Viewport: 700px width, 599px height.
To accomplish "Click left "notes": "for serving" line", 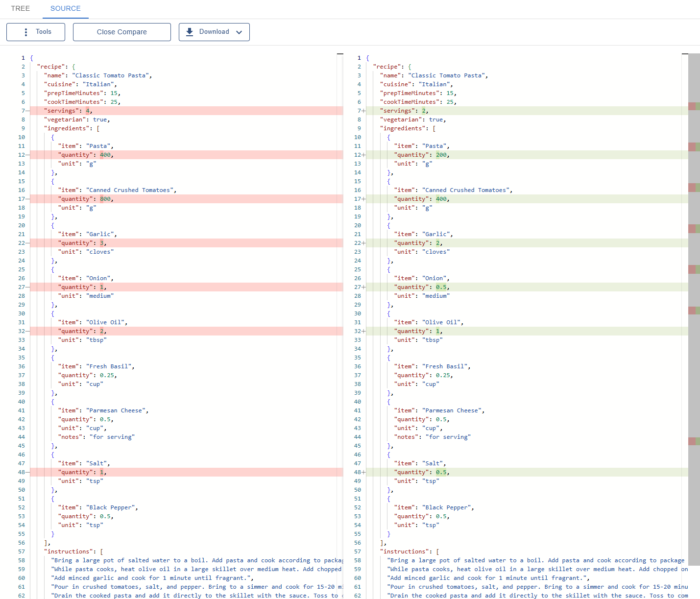I will 96,437.
